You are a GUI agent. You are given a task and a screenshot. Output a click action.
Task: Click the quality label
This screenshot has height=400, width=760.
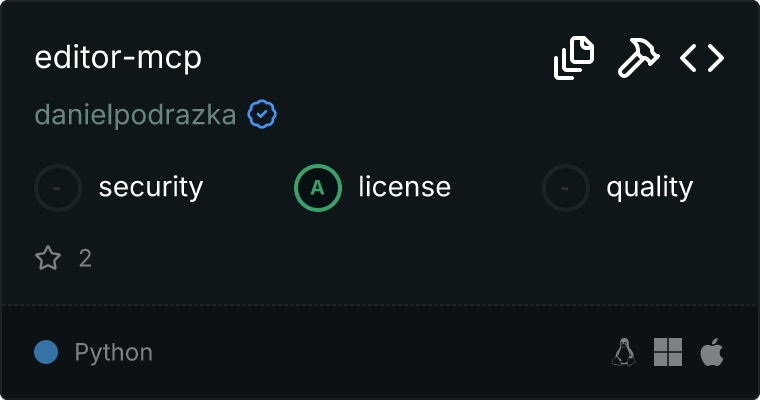point(650,187)
